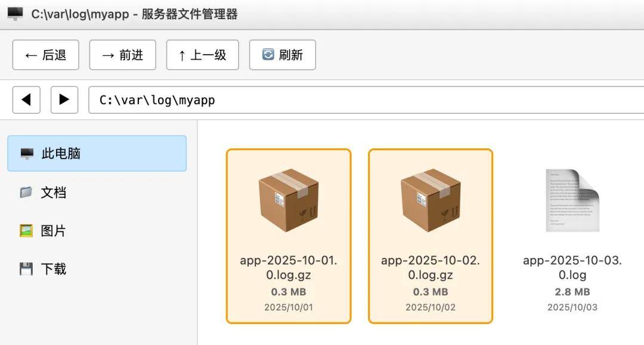Click the 后退 back button
The image size is (644, 345).
(45, 55)
